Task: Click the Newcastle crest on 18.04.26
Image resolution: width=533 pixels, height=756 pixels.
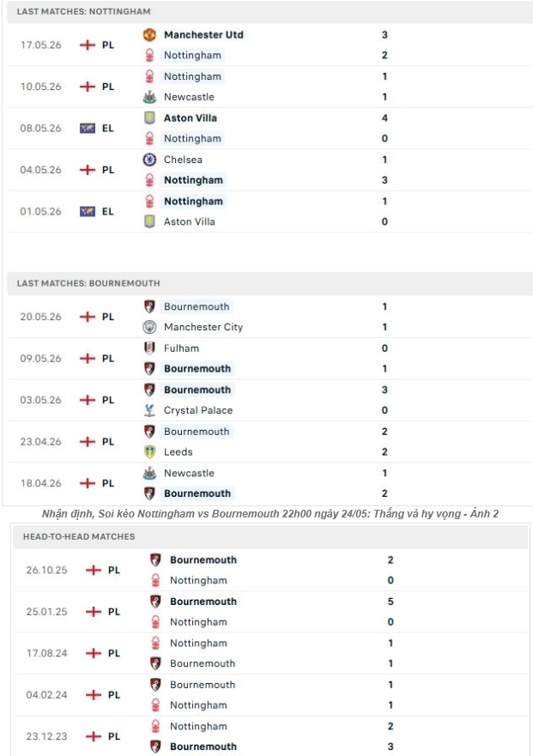Action: point(149,473)
